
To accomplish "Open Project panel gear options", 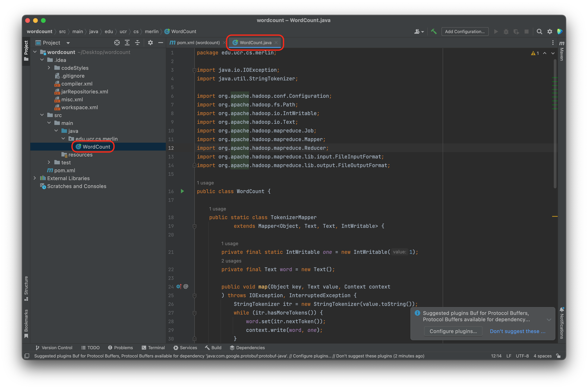I will pyautogui.click(x=150, y=43).
